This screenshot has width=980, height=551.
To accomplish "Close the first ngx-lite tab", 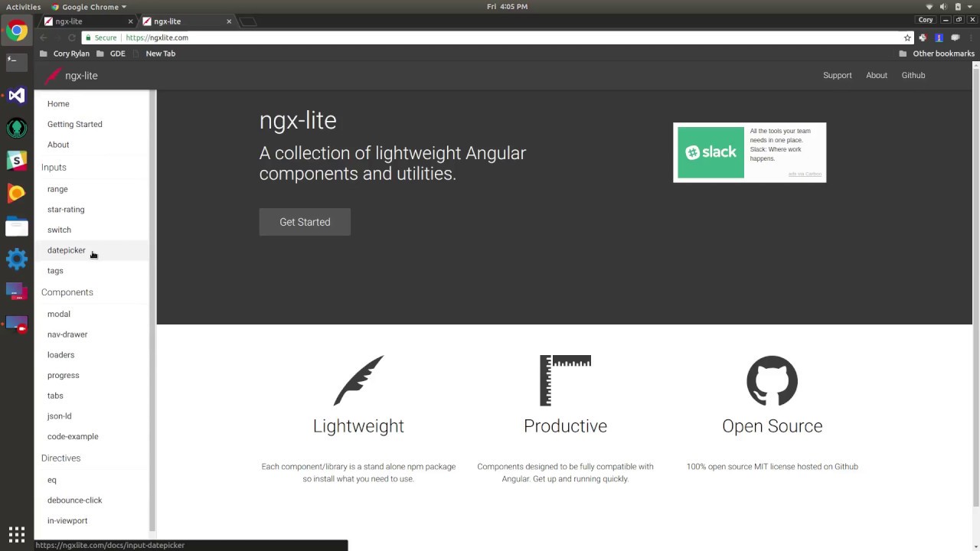I will 130,21.
